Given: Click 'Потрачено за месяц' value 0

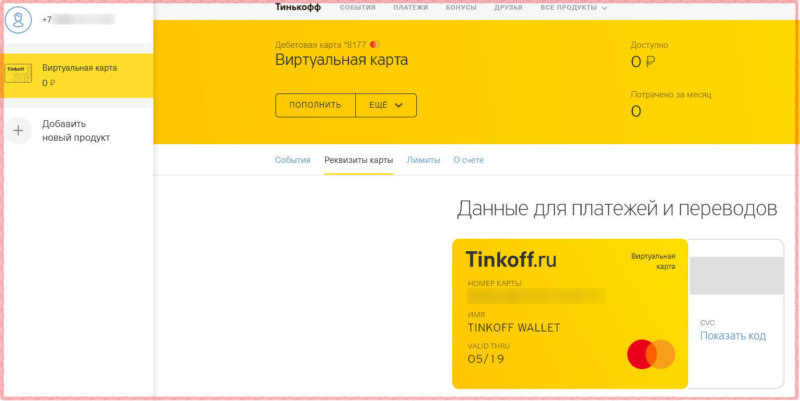Looking at the screenshot, I should tap(636, 111).
